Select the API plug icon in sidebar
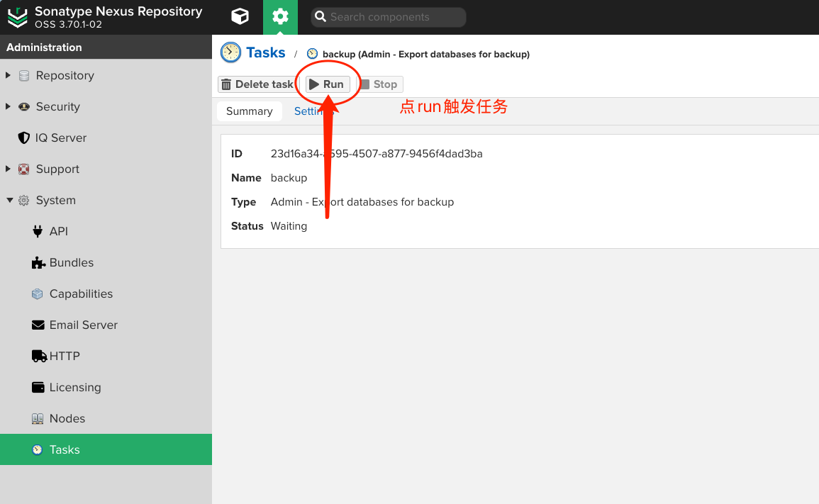 pyautogui.click(x=38, y=231)
